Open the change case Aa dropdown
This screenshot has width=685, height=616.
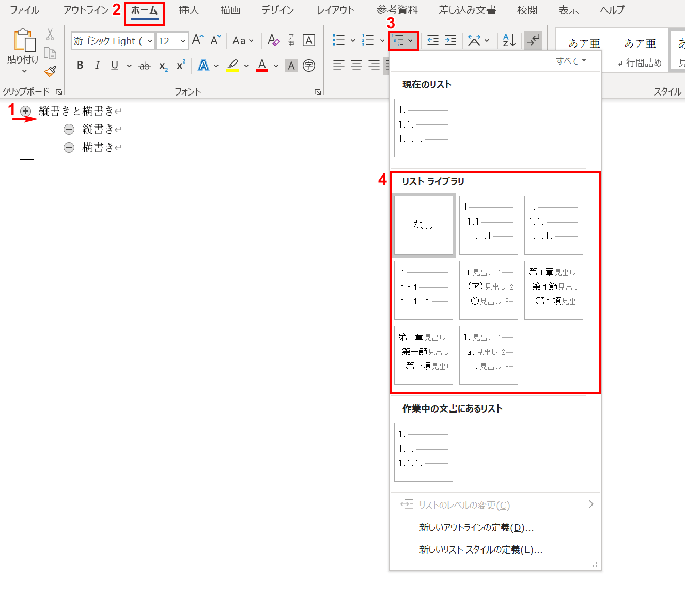pos(243,40)
